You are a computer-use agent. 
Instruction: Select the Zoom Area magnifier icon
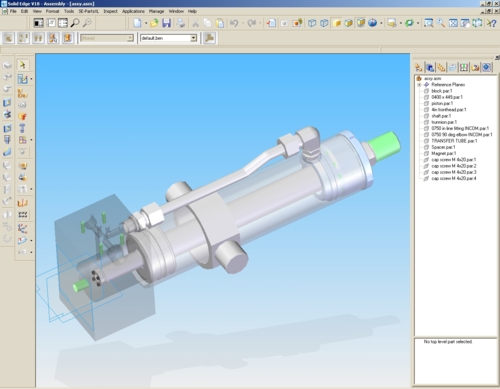[x=429, y=23]
